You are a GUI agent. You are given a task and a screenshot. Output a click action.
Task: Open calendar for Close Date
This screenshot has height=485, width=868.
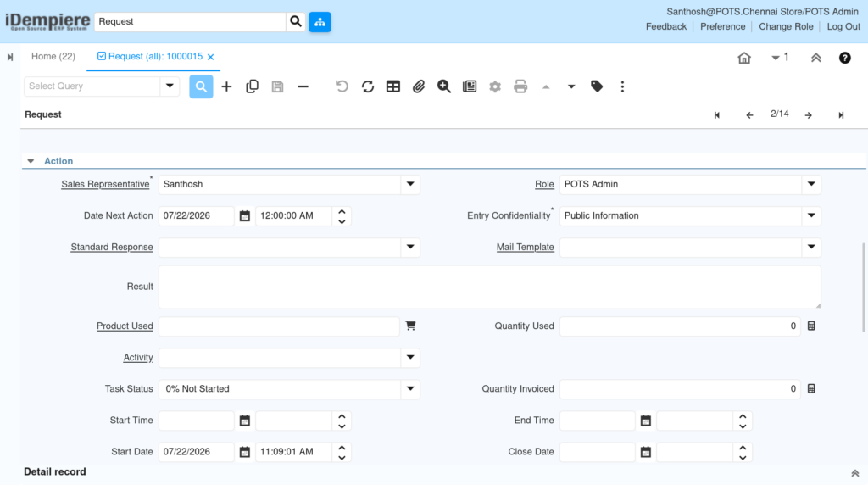pyautogui.click(x=645, y=452)
